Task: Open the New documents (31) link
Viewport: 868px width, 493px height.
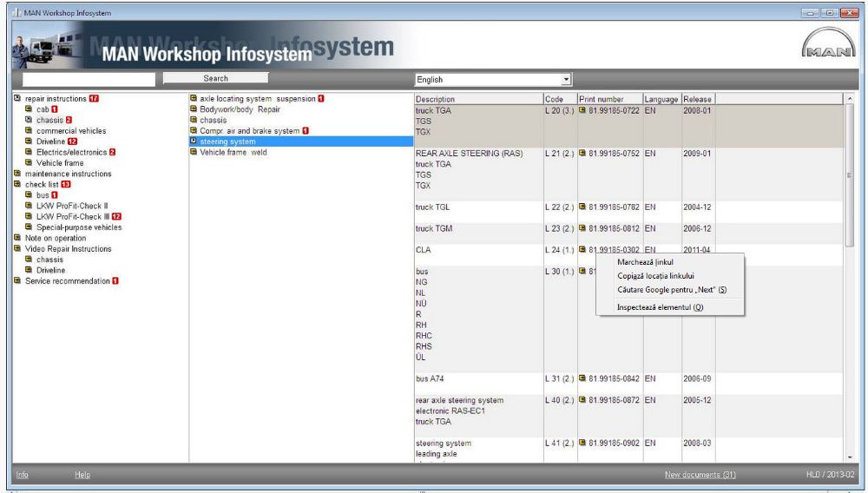Action: coord(700,475)
